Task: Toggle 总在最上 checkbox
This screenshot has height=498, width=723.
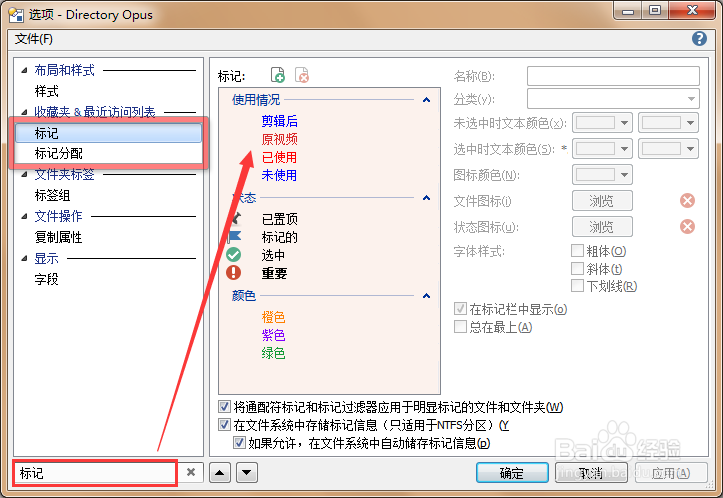Action: [460, 326]
